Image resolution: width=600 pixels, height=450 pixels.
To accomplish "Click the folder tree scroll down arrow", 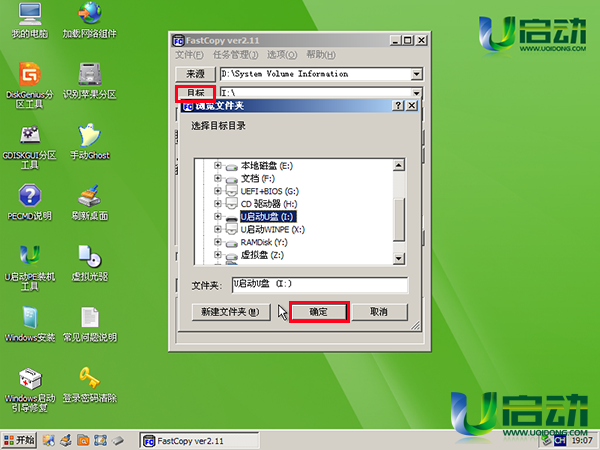I will [399, 258].
